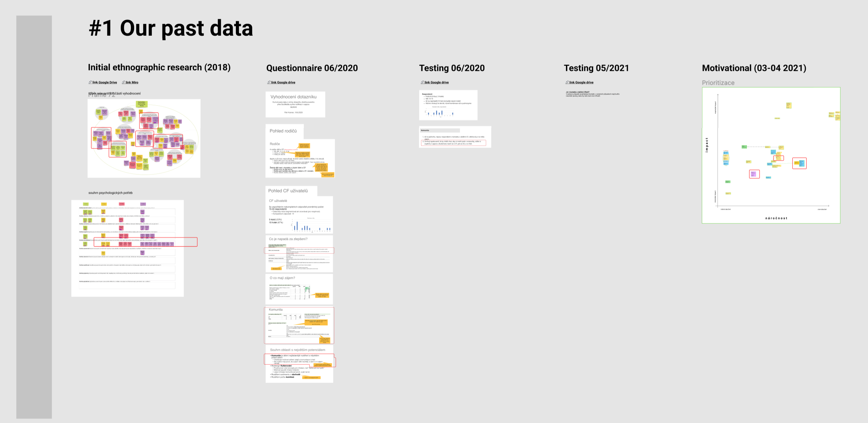Screen dimensions: 868x423
Task: Select the Vyhodnocení dotazníku slide
Action: [x=295, y=104]
